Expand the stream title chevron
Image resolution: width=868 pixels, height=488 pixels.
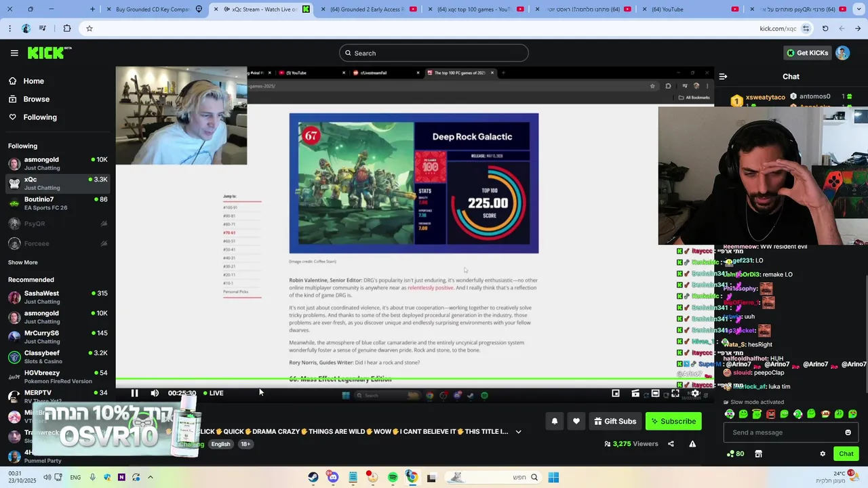(519, 432)
